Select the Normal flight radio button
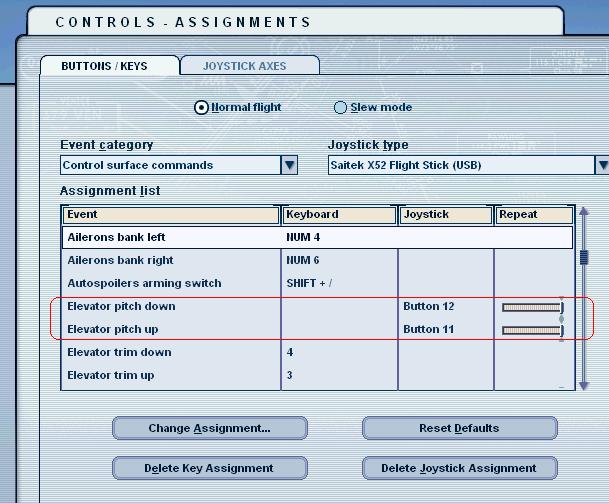Screen dimensions: 609x503 tap(201, 108)
